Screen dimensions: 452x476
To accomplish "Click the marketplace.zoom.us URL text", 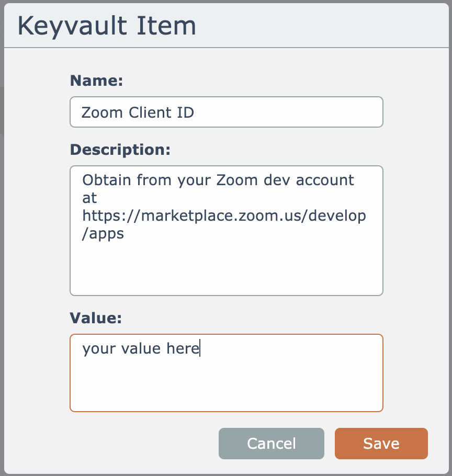I will pyautogui.click(x=224, y=216).
